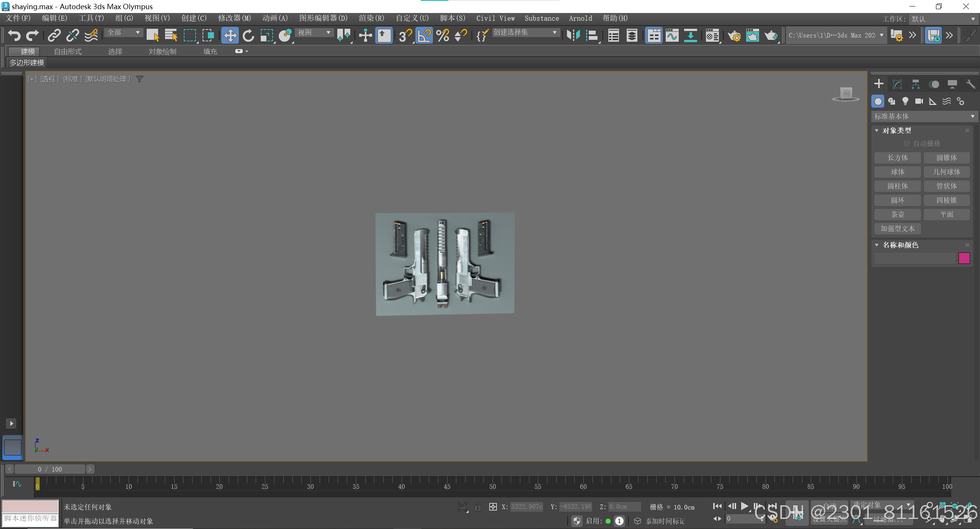This screenshot has height=529, width=980.
Task: Click the 长方体 primitive button
Action: point(897,158)
